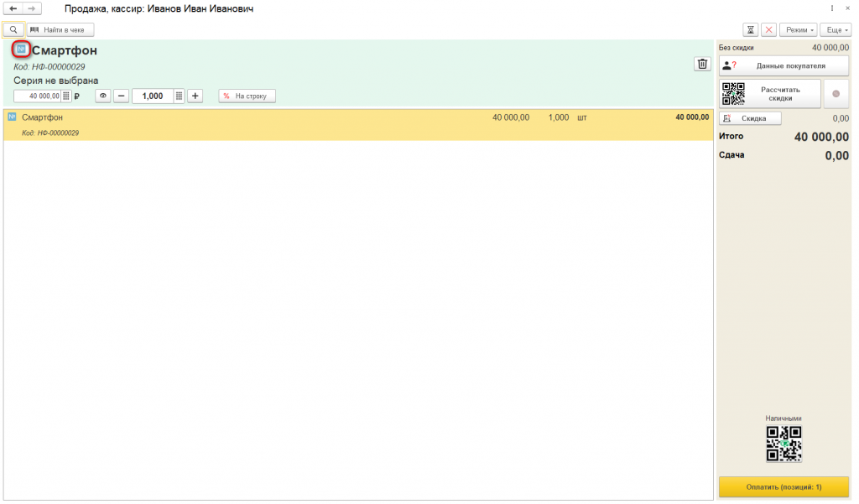This screenshot has width=859, height=504.
Task: Click the round gray indicator beside Рассчитать скидки
Action: click(x=836, y=94)
